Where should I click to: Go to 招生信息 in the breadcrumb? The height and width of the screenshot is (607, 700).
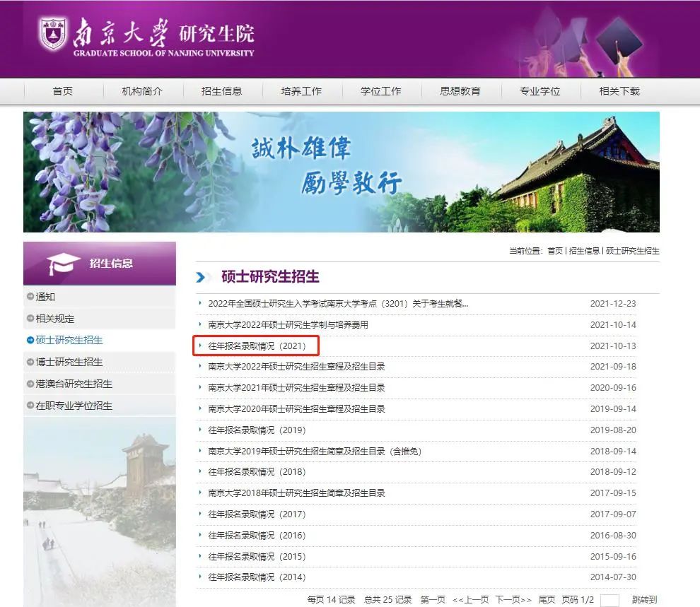584,251
